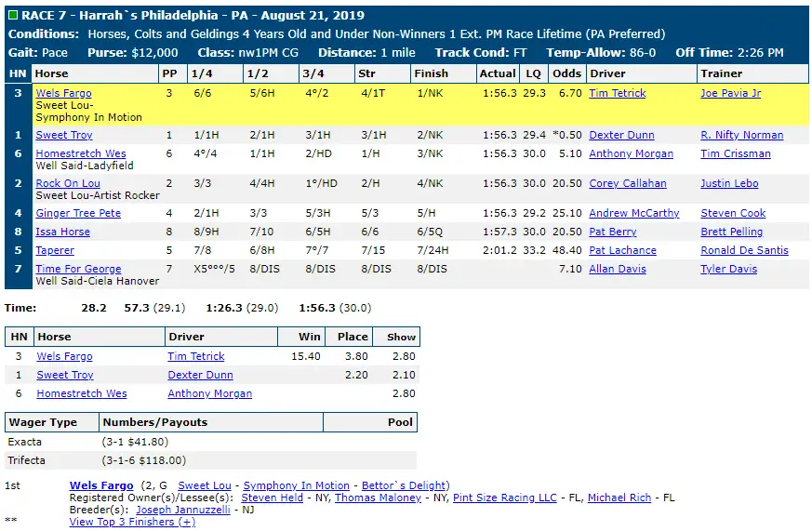Open Sweet Troy horse link in results table
812x531 pixels.
pos(64,135)
